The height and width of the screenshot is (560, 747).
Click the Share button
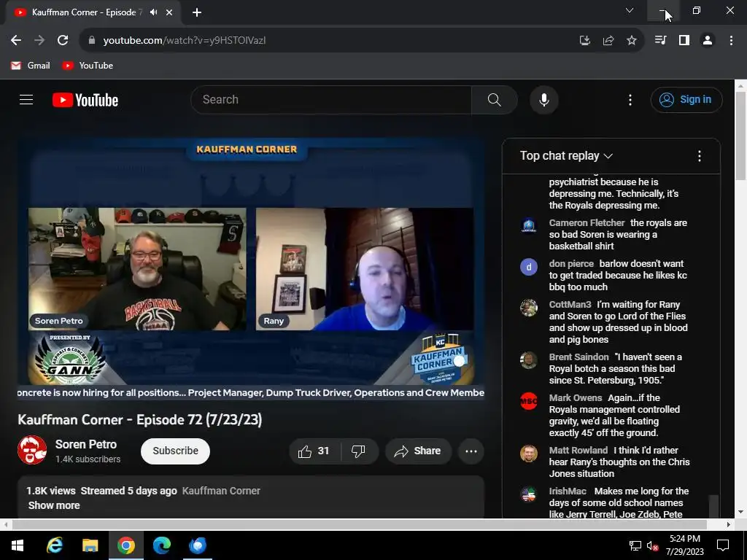[x=418, y=451]
